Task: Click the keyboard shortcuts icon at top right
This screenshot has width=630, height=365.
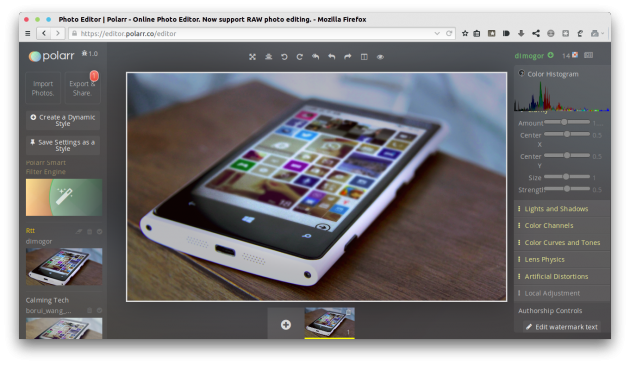Action: click(x=589, y=55)
